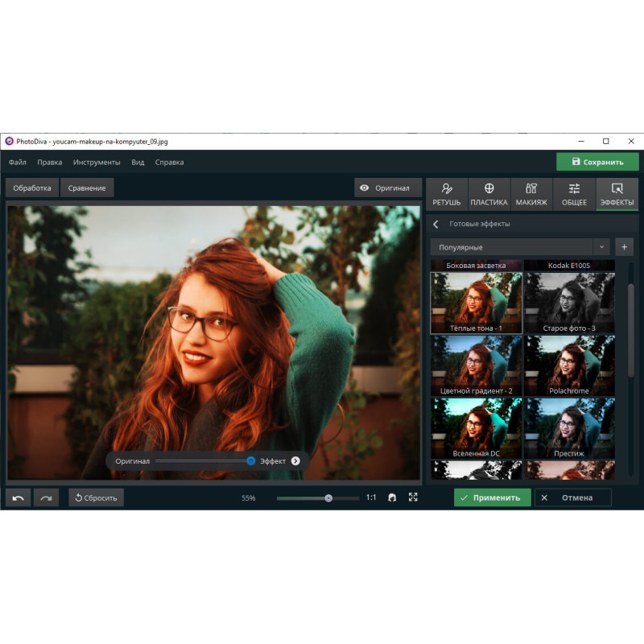Click the redo arrow icon
This screenshot has width=644, height=644.
(46, 497)
